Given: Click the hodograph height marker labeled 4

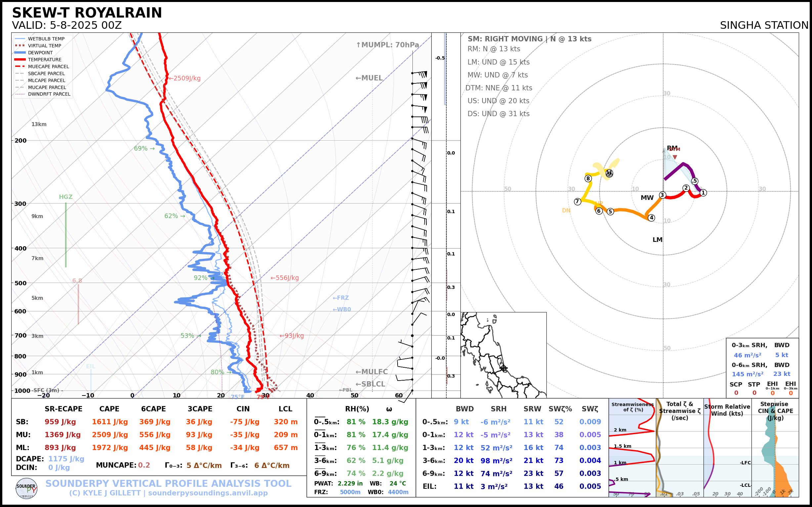Looking at the screenshot, I should click(x=651, y=218).
